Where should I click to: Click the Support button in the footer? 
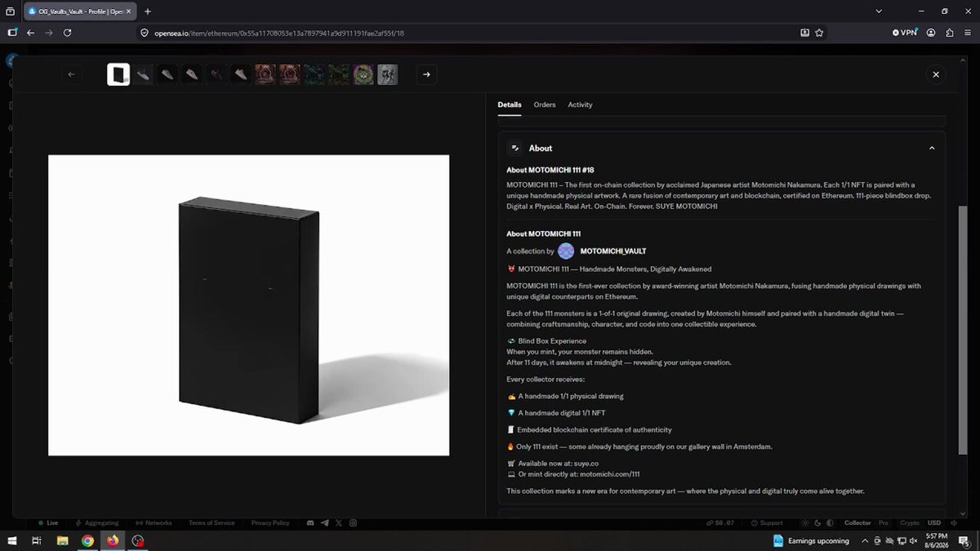[766, 522]
